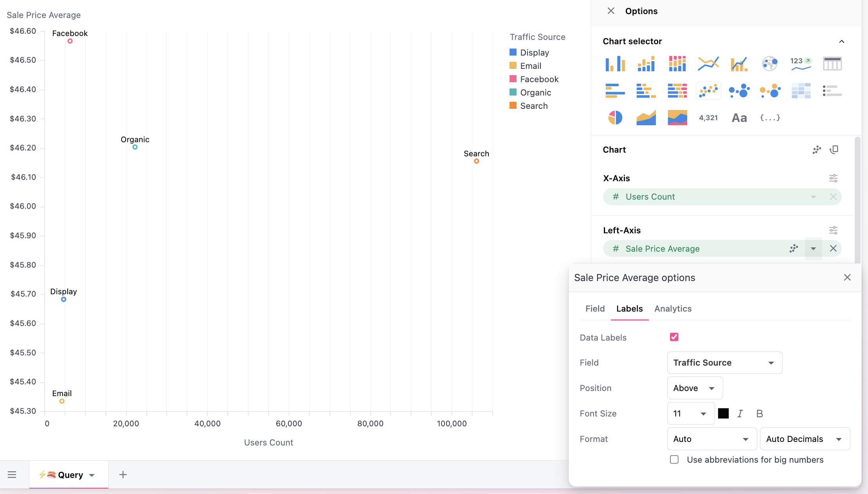The width and height of the screenshot is (868, 494).
Task: Open X-Axis settings sliders icon
Action: click(833, 178)
